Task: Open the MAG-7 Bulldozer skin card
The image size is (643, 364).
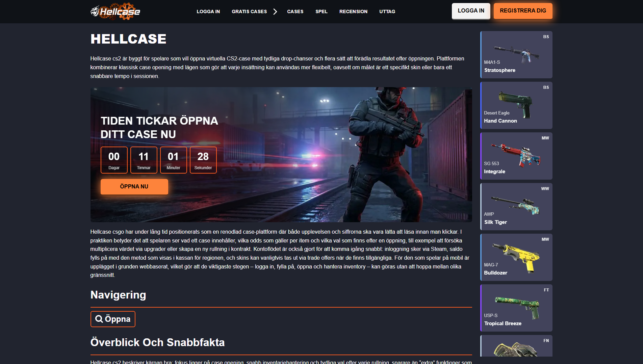Action: point(516,257)
